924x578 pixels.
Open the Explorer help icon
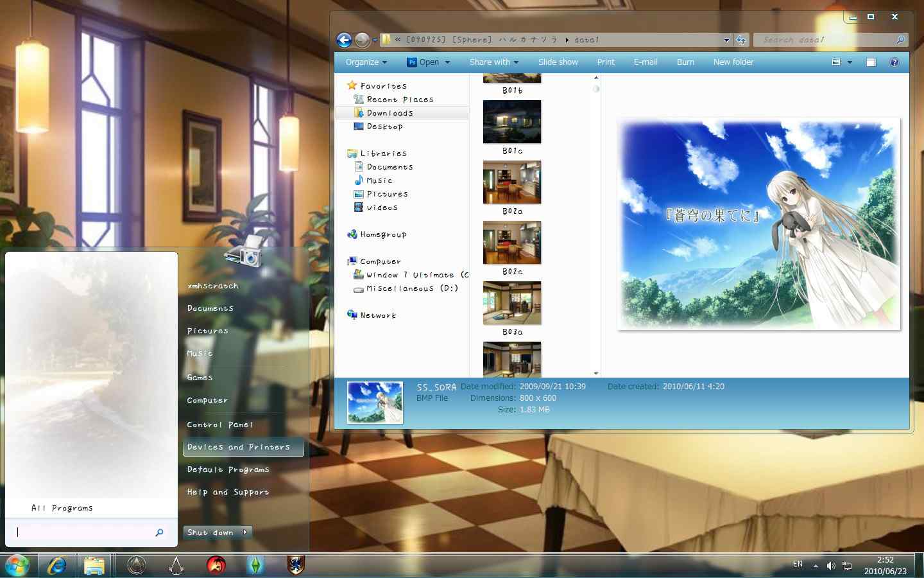894,62
